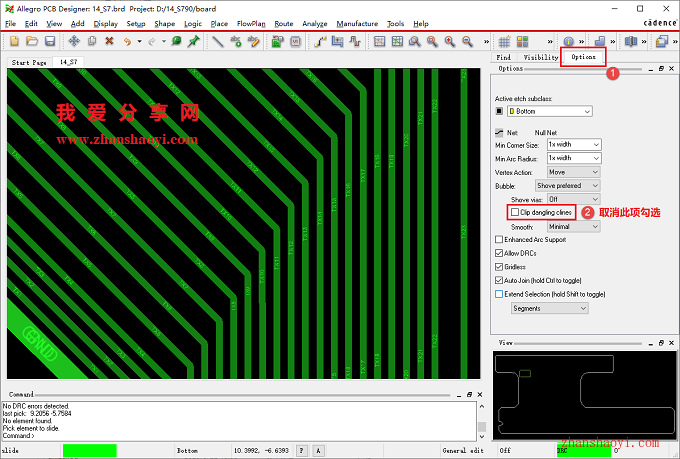Image resolution: width=680 pixels, height=459 pixels.
Task: Open the Vertex Action Move dropdown
Action: click(573, 172)
